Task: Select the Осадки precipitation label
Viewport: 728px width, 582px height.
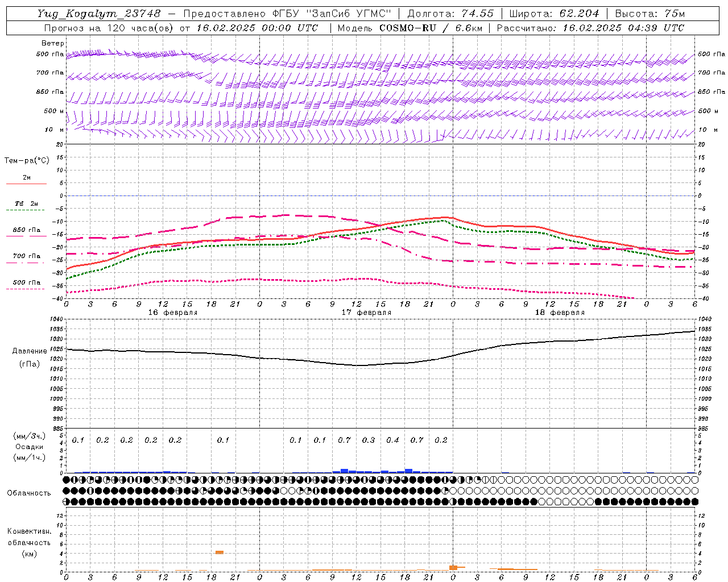Action: tap(29, 447)
